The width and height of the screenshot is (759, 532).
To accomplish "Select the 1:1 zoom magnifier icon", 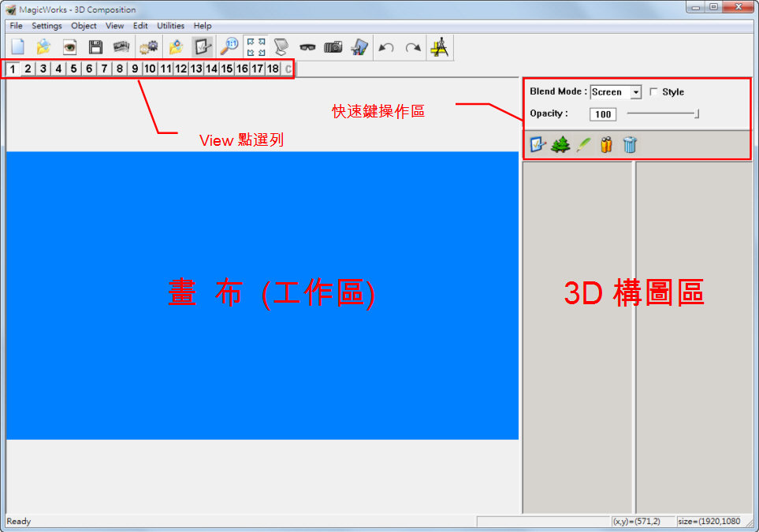I will click(x=228, y=47).
